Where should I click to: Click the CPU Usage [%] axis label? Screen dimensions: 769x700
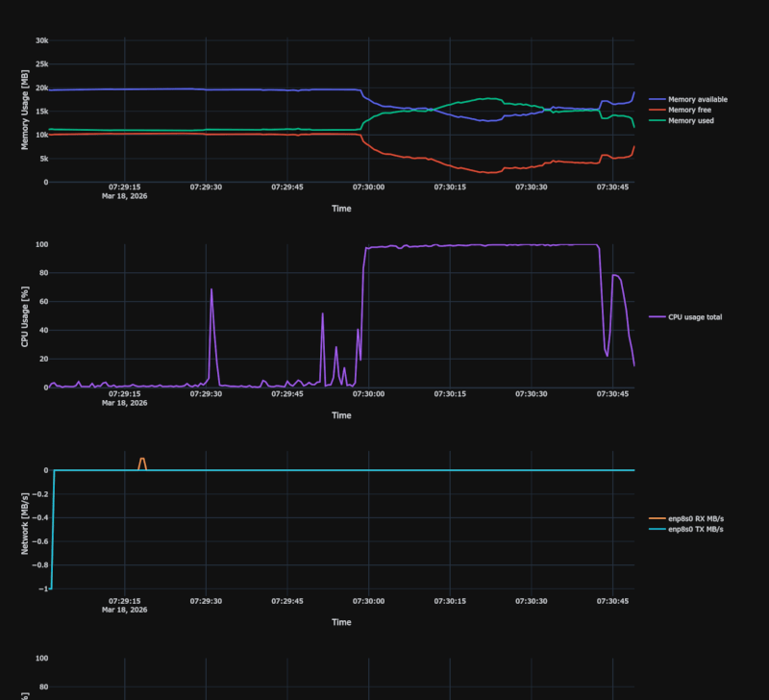[23, 314]
